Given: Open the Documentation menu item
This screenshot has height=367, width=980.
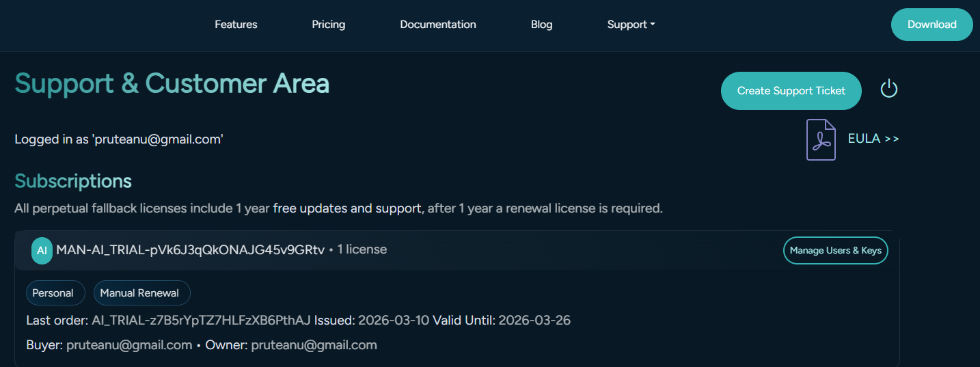Looking at the screenshot, I should point(438,25).
